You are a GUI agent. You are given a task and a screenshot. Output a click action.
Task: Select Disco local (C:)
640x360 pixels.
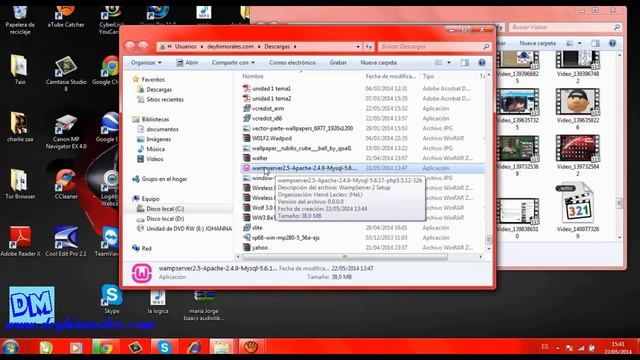(x=165, y=209)
